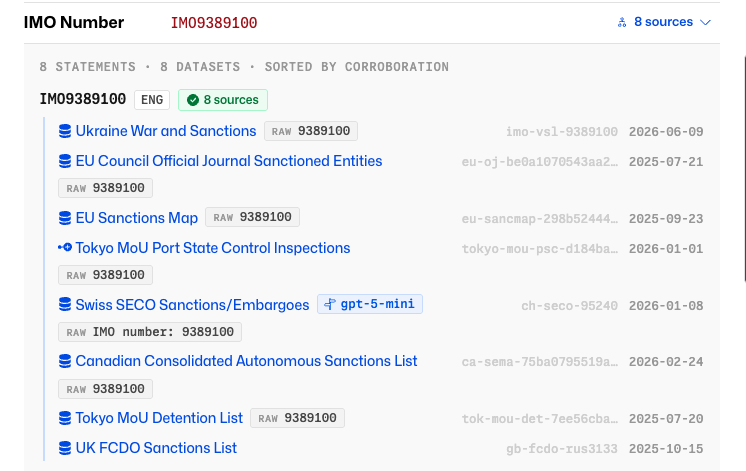Click the date 2026-01-08

click(666, 305)
